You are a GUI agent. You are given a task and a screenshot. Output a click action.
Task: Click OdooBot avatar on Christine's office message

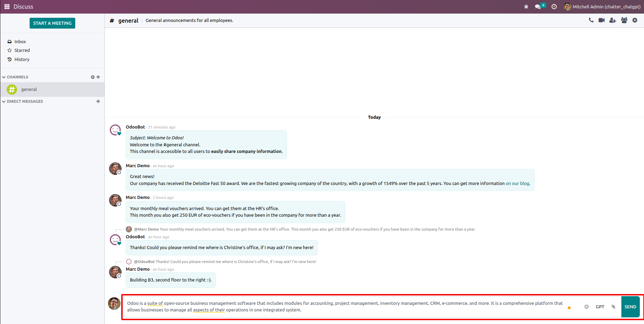pyautogui.click(x=115, y=240)
